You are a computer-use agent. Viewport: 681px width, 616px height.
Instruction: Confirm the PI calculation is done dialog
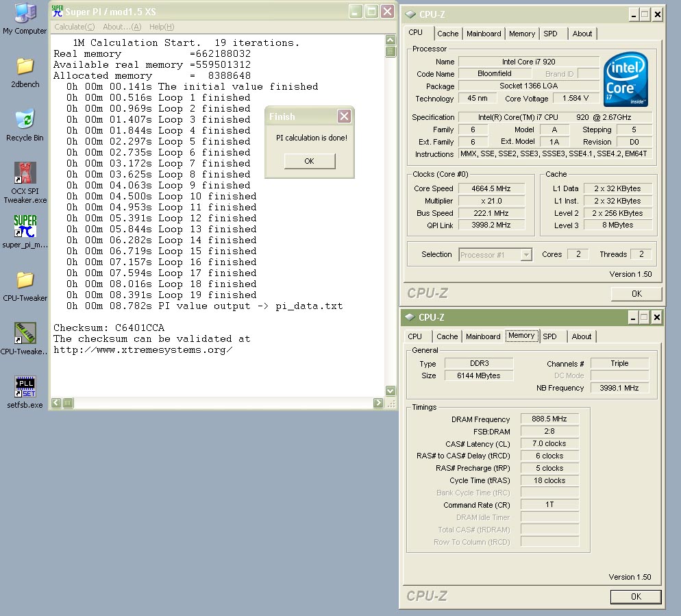pyautogui.click(x=310, y=161)
